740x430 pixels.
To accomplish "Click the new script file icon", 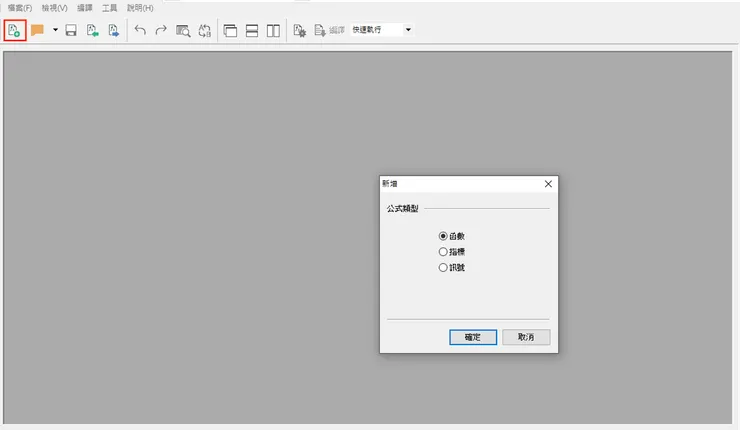I will [14, 31].
